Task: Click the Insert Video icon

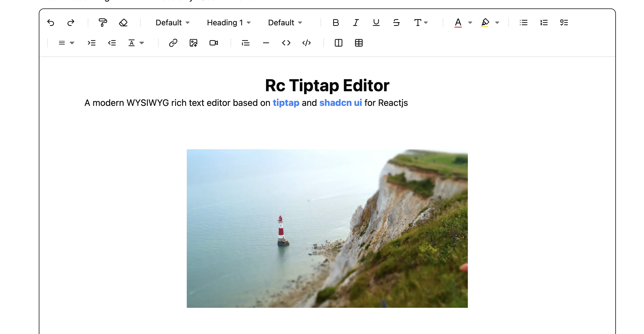Action: click(214, 43)
